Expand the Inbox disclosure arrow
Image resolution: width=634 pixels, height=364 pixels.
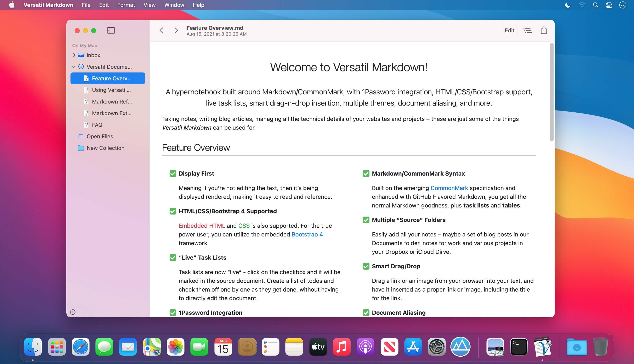(74, 55)
